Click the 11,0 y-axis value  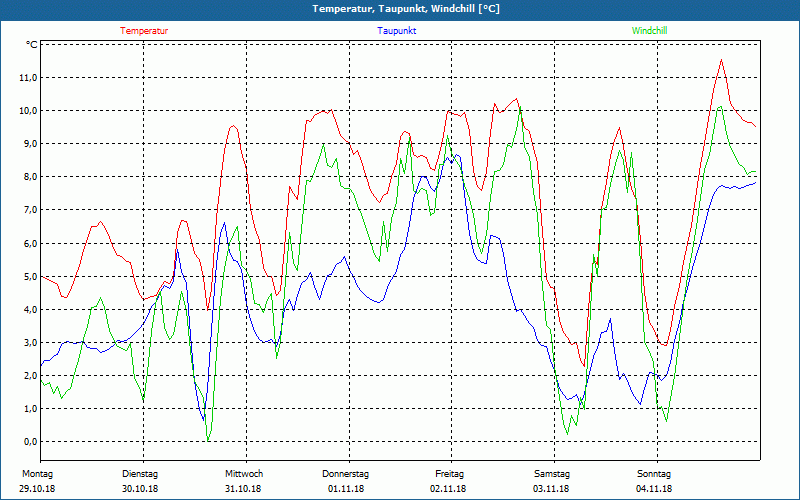[28, 78]
